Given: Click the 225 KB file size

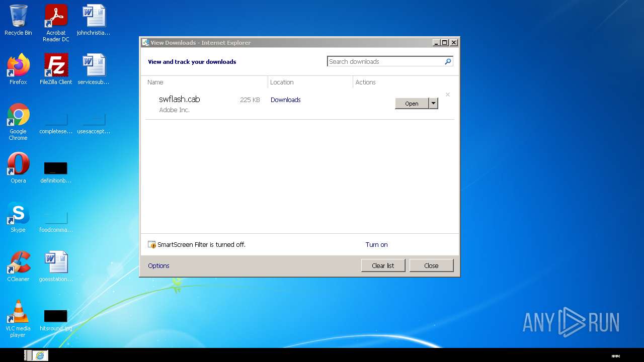Looking at the screenshot, I should 250,100.
